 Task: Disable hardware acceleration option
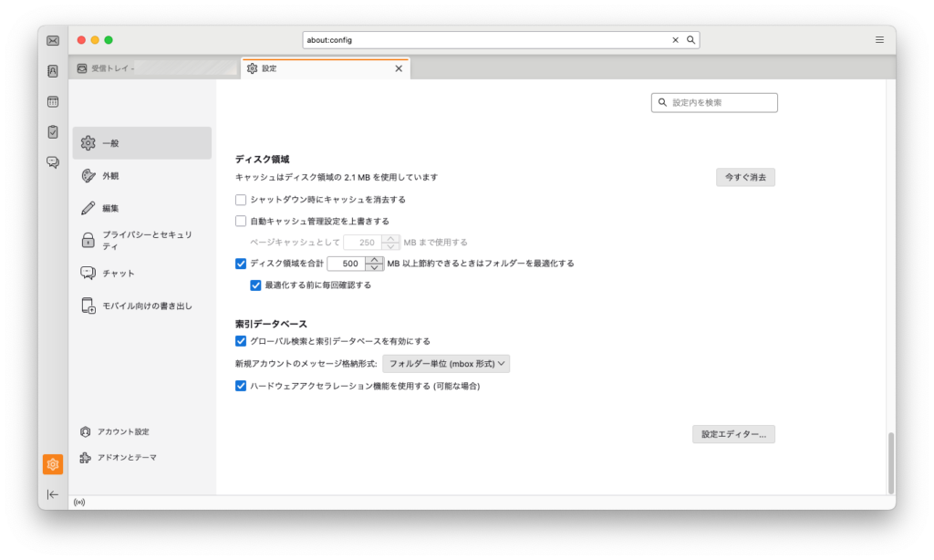240,385
